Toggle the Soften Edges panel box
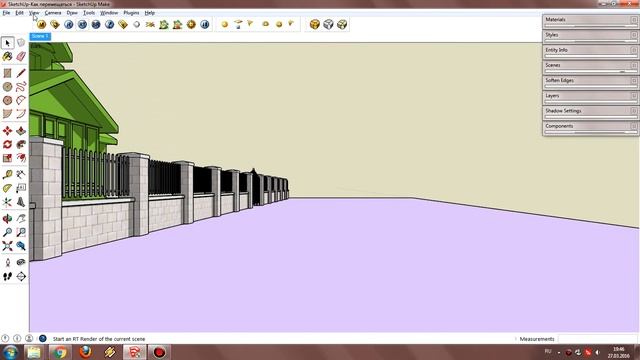Image resolution: width=640 pixels, height=360 pixels. tap(634, 80)
